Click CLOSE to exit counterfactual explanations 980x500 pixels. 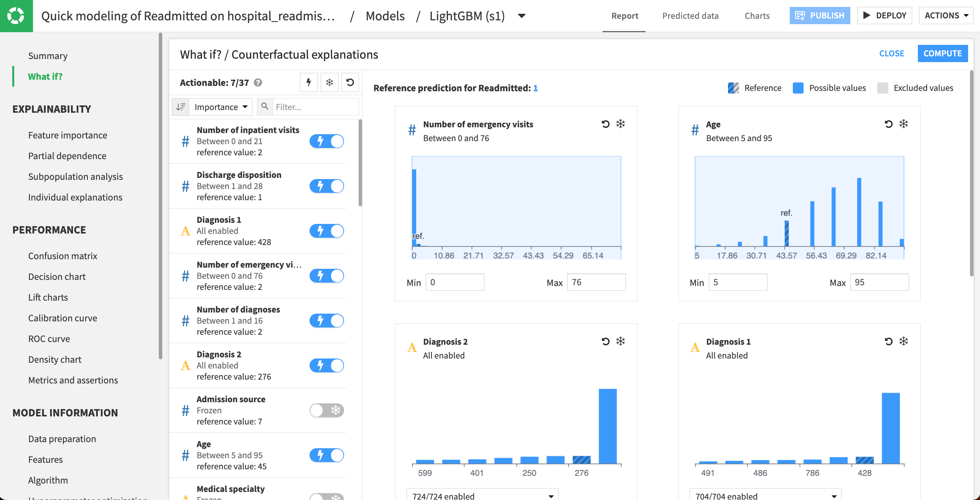[891, 53]
